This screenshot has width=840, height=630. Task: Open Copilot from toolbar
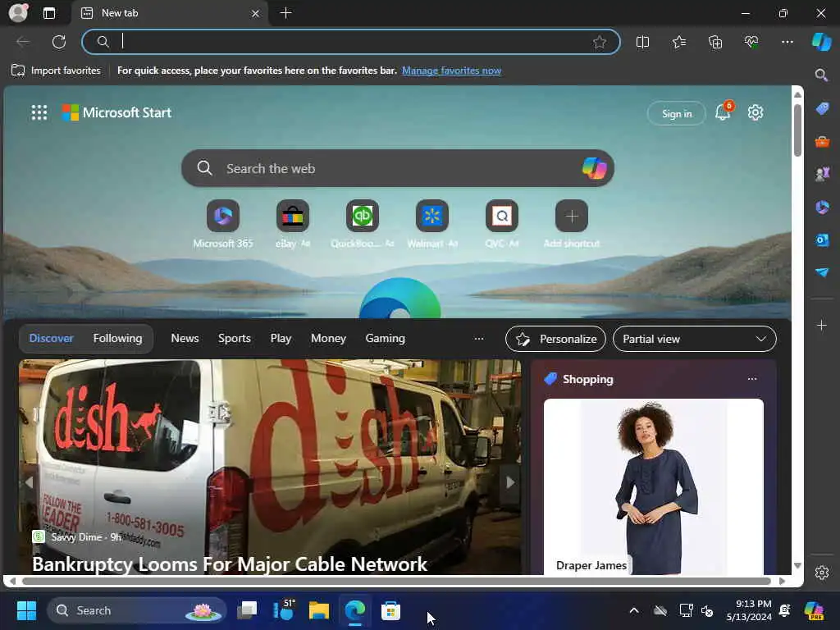click(x=821, y=42)
